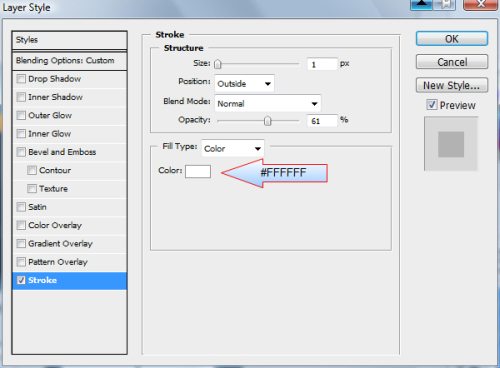Image resolution: width=500 pixels, height=368 pixels.
Task: Click the Size value input field
Action: [322, 64]
